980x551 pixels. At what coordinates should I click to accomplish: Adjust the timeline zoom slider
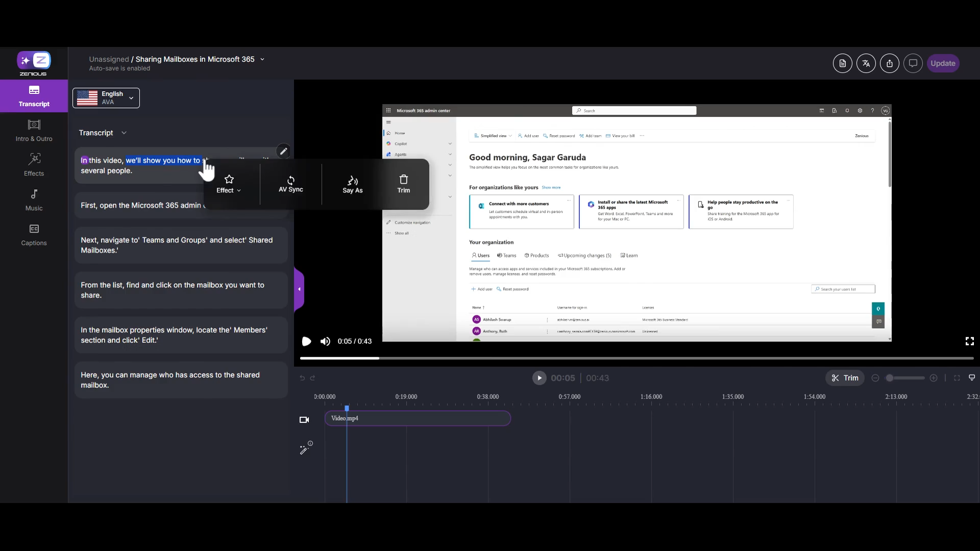point(890,378)
